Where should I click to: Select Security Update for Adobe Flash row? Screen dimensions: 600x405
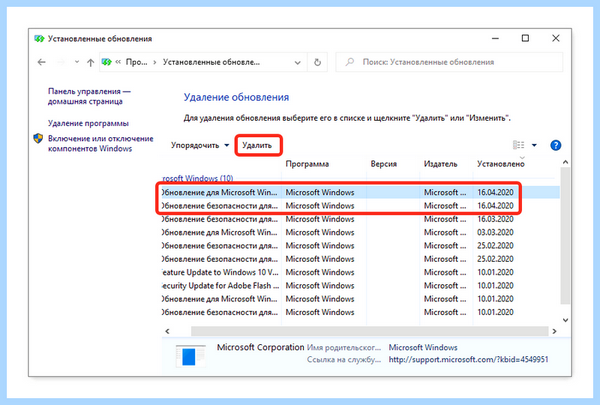click(x=360, y=286)
